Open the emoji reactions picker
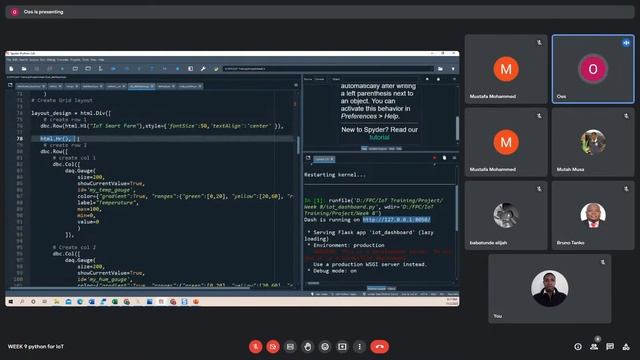The image size is (640, 360). pyautogui.click(x=325, y=347)
